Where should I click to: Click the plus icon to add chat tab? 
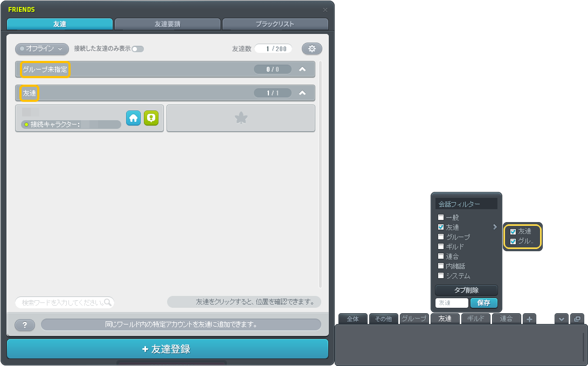pyautogui.click(x=529, y=319)
